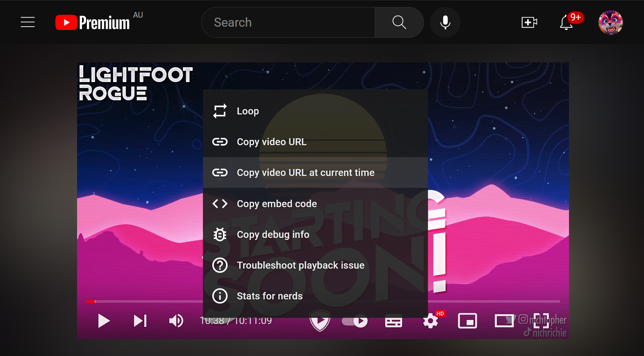Start voice search with microphone
This screenshot has width=644, height=356.
(445, 23)
